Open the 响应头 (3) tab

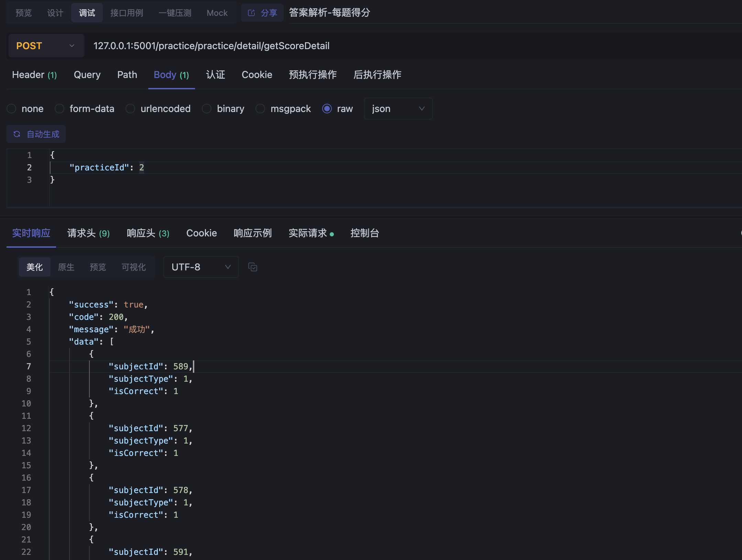[x=148, y=233]
